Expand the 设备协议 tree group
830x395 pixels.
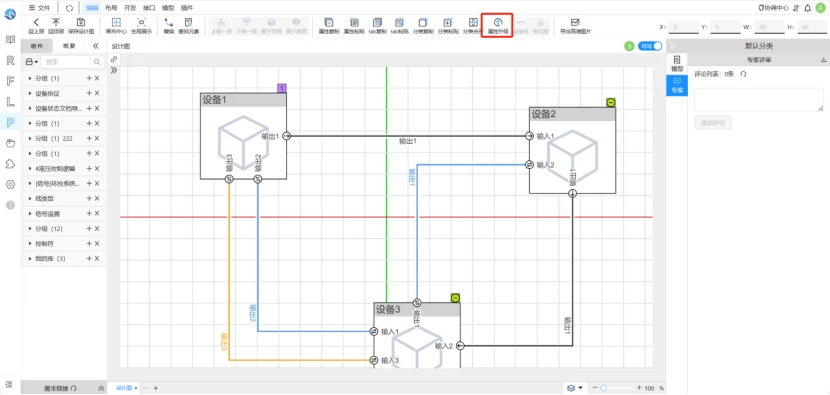click(x=30, y=94)
